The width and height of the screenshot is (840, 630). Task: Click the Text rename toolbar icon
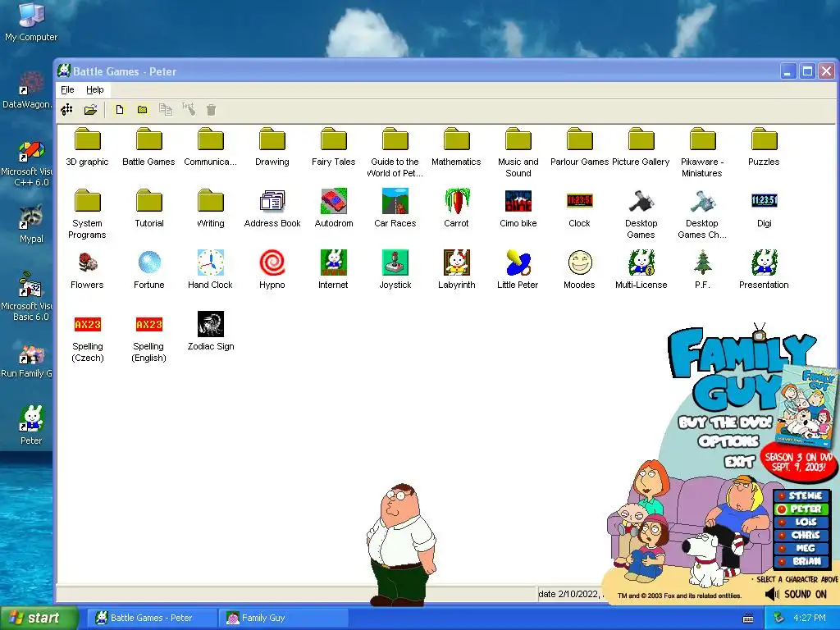pos(189,109)
